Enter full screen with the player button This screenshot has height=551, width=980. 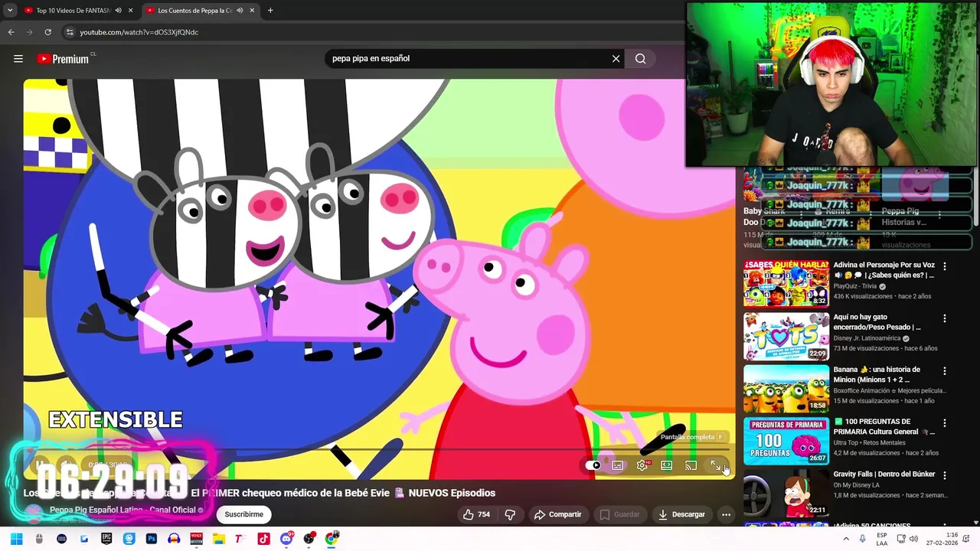pyautogui.click(x=715, y=465)
